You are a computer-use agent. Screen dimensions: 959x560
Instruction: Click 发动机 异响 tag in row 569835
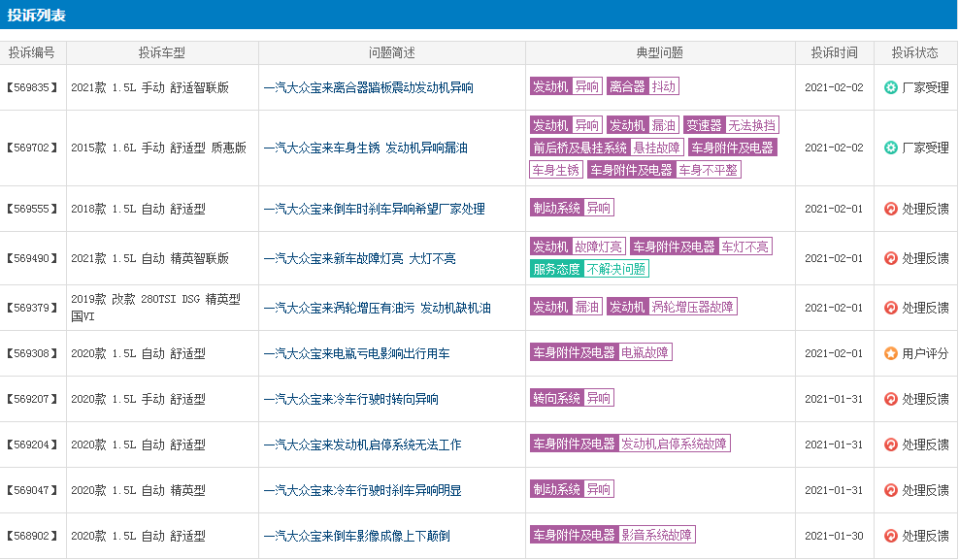[566, 86]
